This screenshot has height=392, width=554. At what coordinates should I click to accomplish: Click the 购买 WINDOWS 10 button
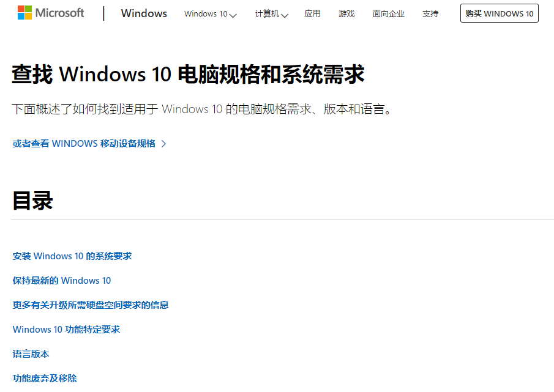[499, 13]
